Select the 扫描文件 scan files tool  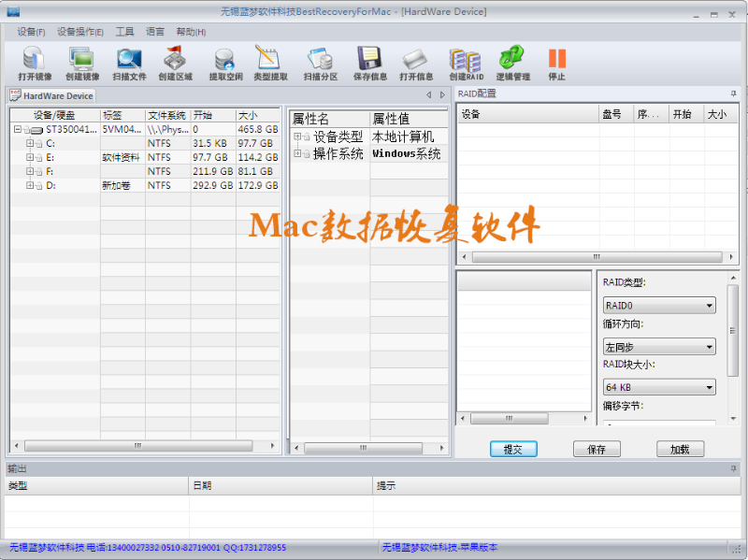point(129,64)
